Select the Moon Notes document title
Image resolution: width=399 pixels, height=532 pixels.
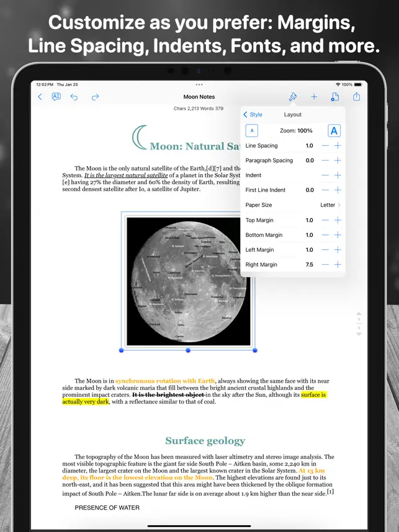pos(199,97)
